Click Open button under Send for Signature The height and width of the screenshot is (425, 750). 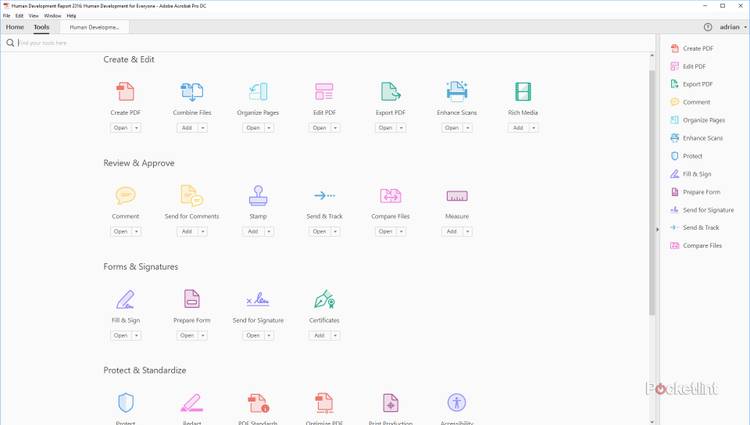[x=253, y=336]
